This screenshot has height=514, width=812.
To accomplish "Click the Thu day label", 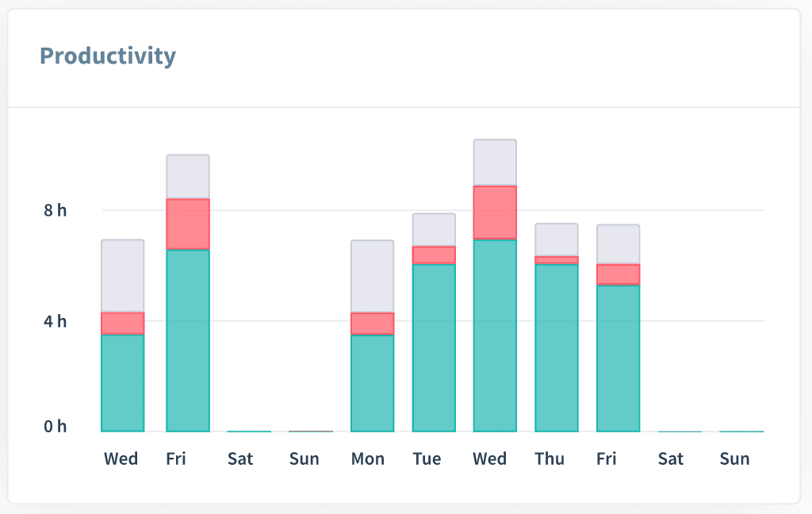I will click(550, 458).
